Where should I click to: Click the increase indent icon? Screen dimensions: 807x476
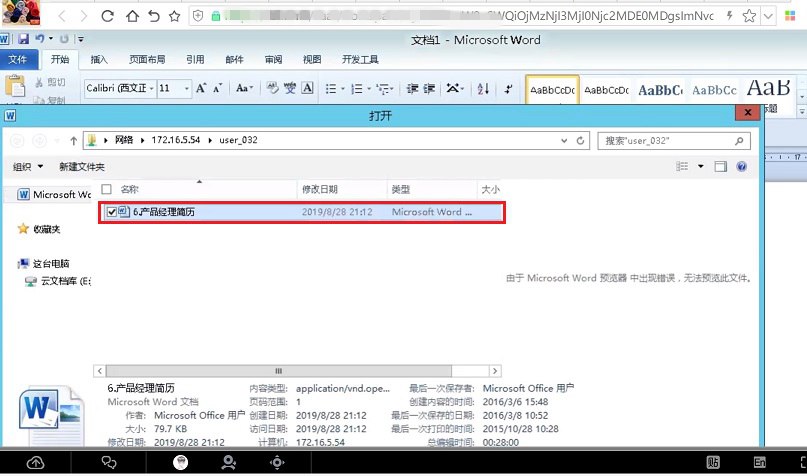[429, 89]
